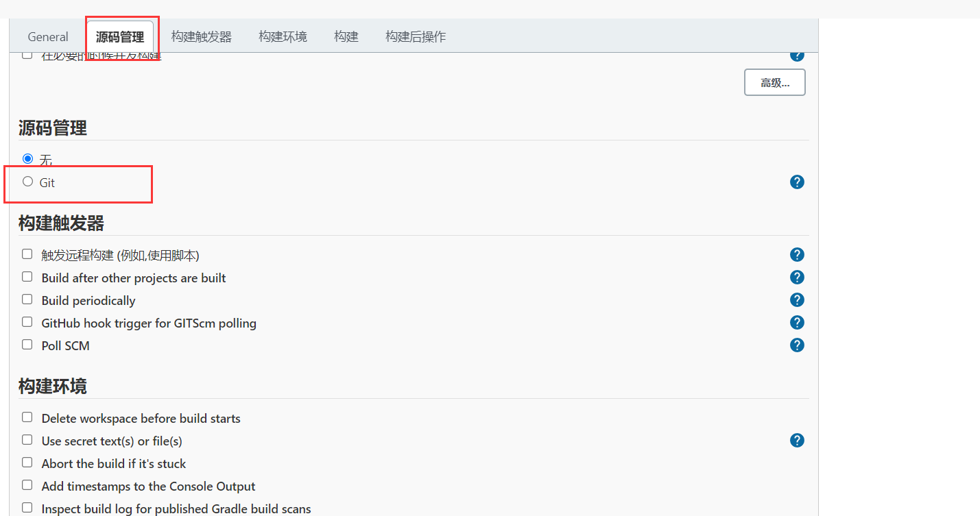Viewport: 980px width, 516px height.
Task: Check Poll SCM option
Action: pos(27,345)
